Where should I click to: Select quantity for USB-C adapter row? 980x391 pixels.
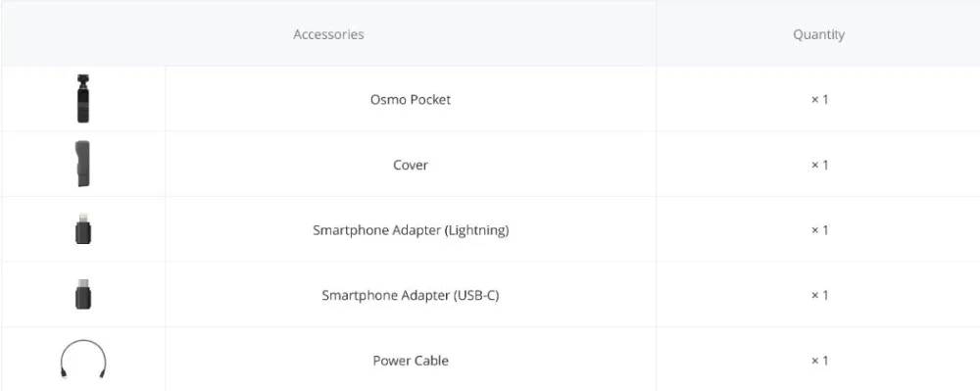point(819,295)
